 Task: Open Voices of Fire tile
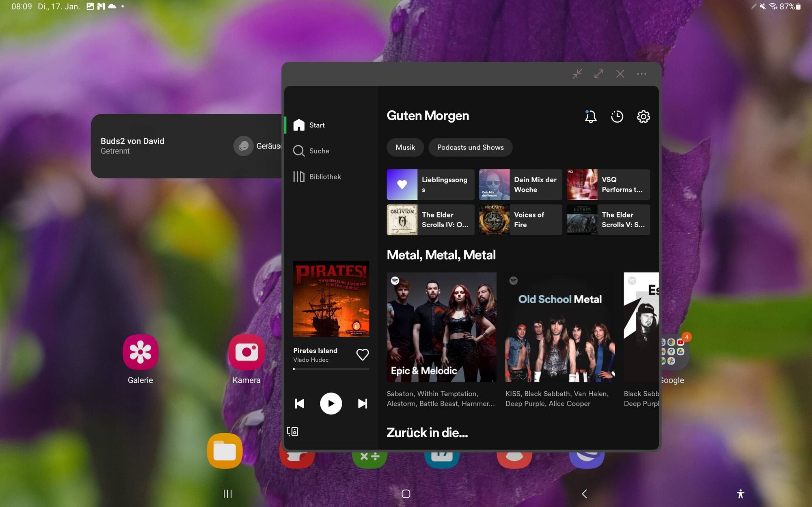coord(520,220)
